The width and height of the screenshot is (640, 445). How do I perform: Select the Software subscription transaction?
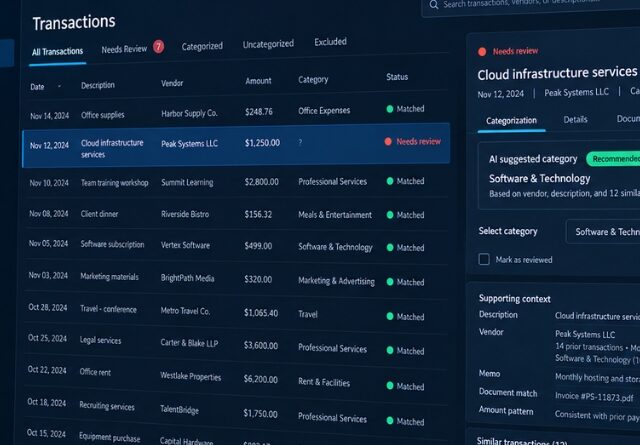point(112,244)
